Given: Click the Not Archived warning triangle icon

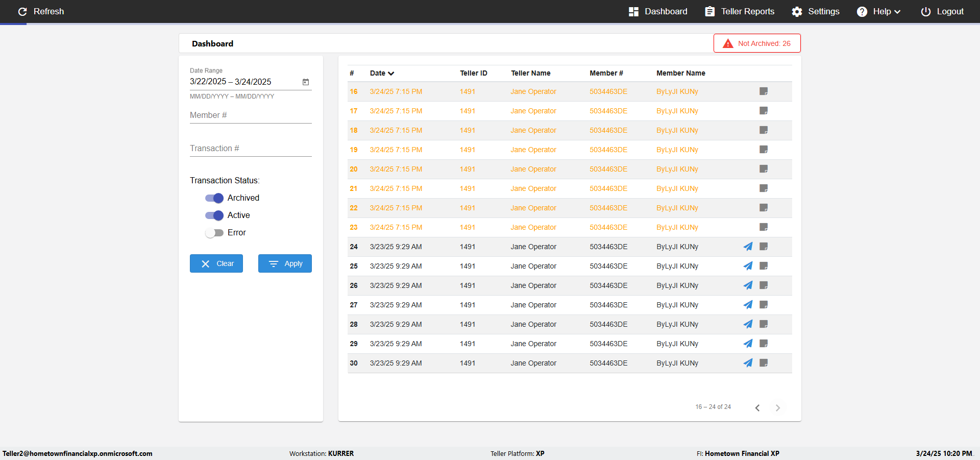Looking at the screenshot, I should tap(728, 43).
